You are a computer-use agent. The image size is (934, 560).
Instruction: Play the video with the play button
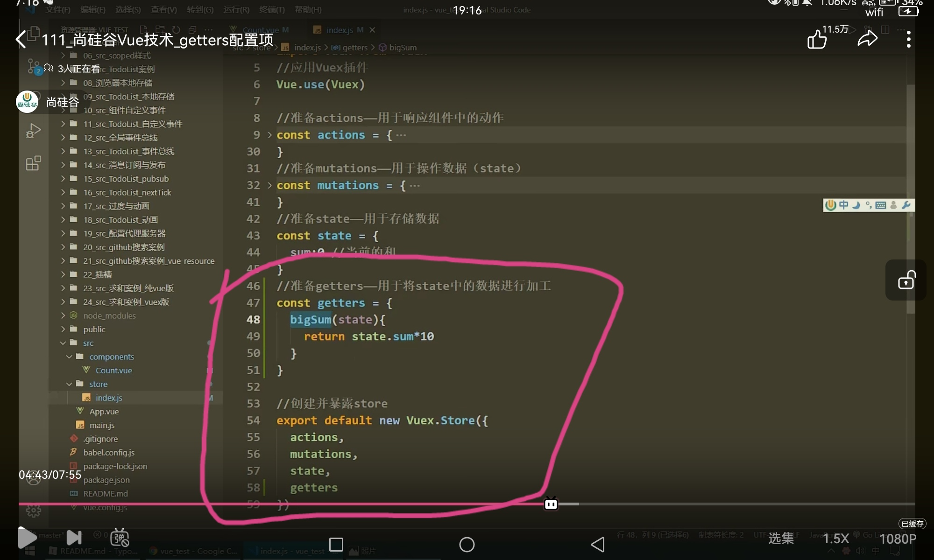click(27, 538)
